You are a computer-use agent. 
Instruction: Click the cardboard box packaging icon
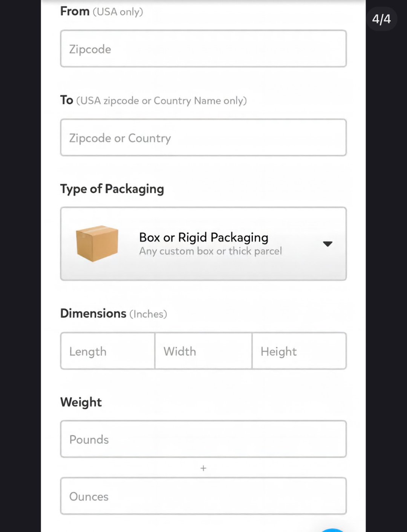97,243
